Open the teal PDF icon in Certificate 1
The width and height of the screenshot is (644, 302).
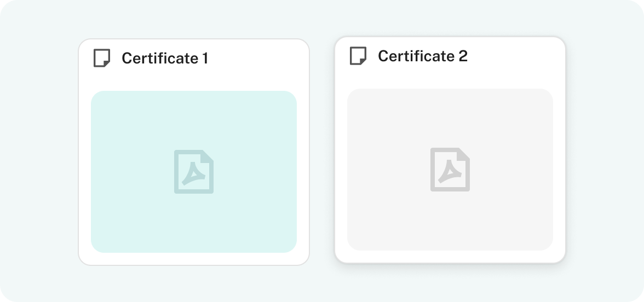[194, 172]
